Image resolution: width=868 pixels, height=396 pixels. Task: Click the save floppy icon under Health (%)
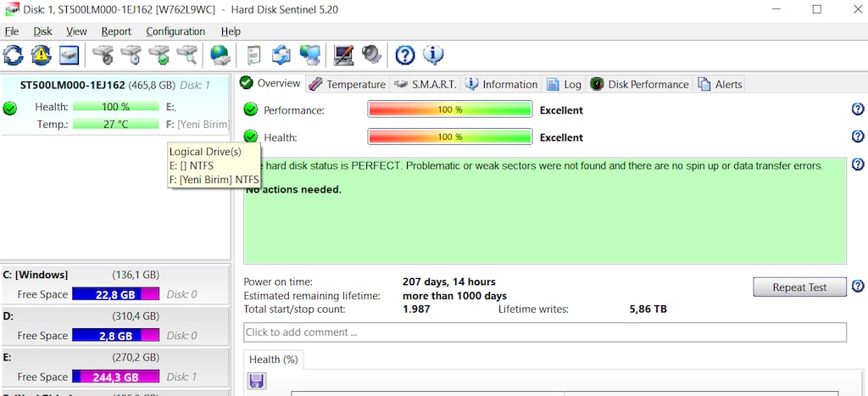point(257,381)
